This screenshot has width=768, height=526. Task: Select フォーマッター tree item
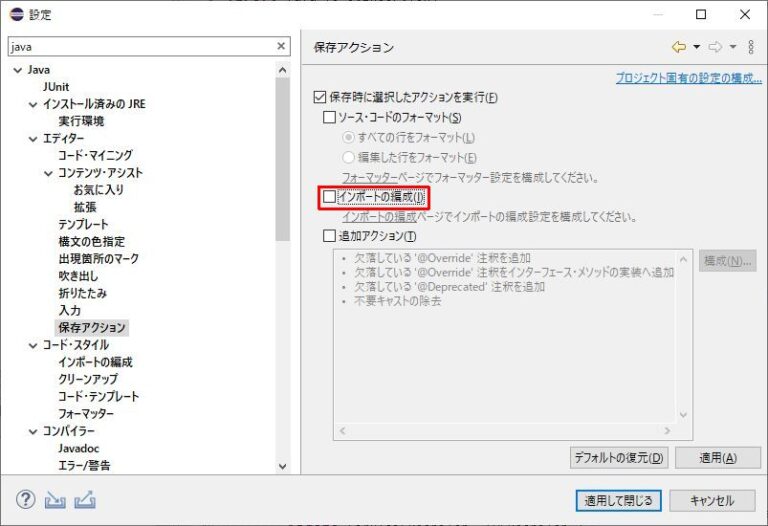pyautogui.click(x=86, y=414)
